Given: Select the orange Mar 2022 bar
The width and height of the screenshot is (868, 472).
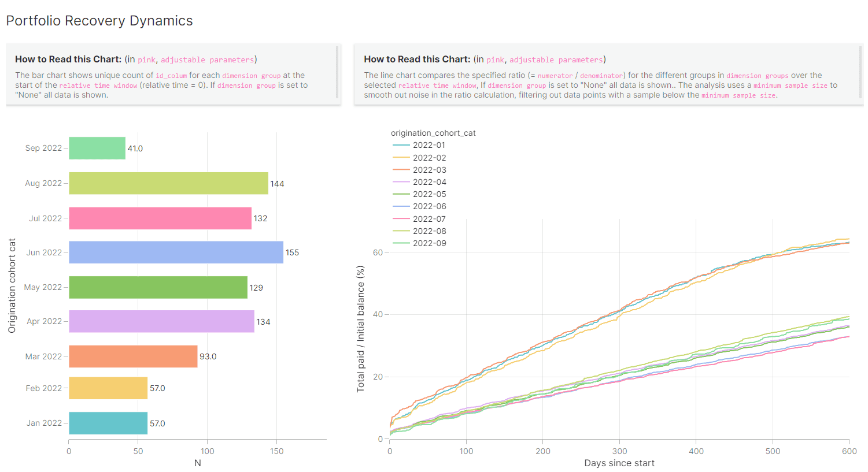Looking at the screenshot, I should point(133,356).
